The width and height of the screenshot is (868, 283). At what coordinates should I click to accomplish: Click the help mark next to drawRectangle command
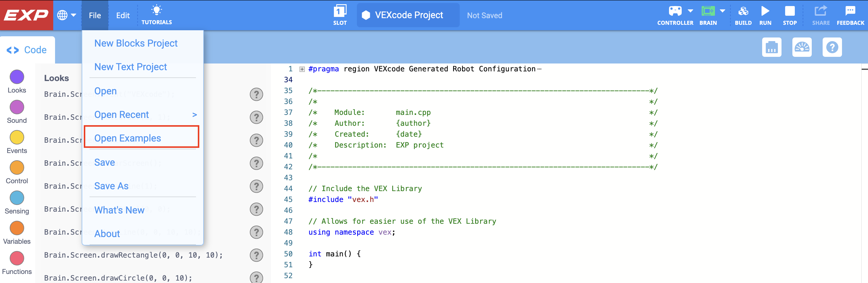[x=257, y=255]
